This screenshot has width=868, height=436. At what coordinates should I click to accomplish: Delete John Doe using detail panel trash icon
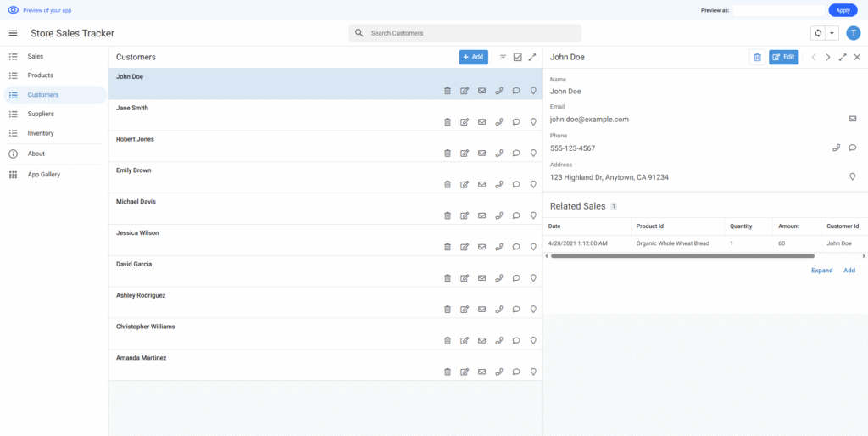pyautogui.click(x=757, y=57)
